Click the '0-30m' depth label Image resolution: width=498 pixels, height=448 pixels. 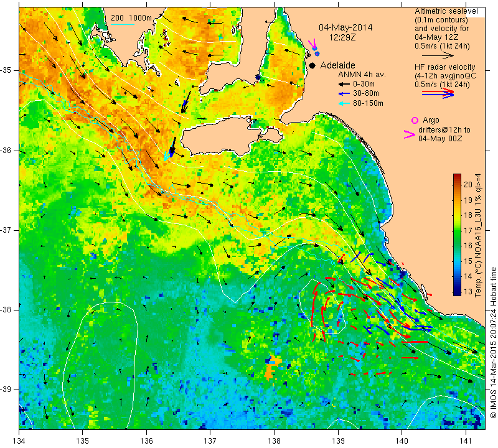point(364,84)
